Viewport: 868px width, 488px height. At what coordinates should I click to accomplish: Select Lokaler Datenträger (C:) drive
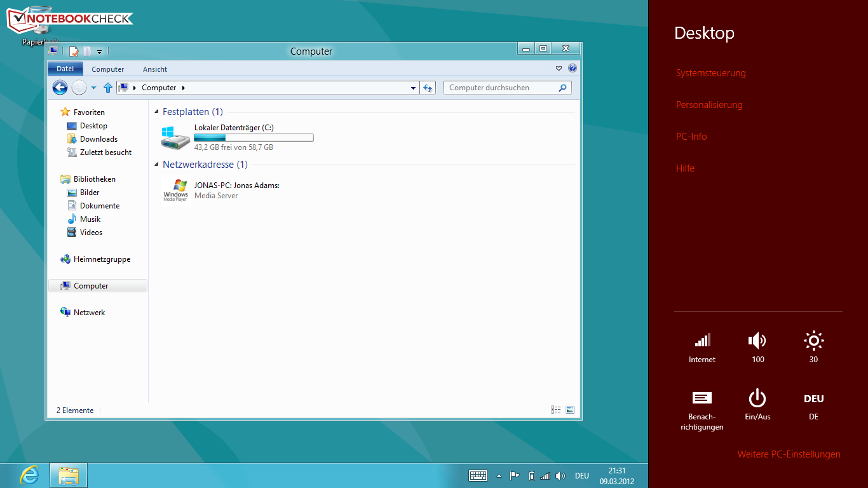[x=238, y=137]
